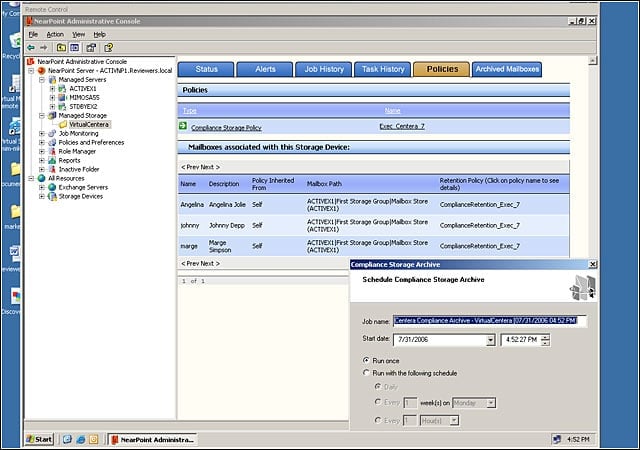
Task: Click the Properties toolbar icon
Action: pos(91,48)
